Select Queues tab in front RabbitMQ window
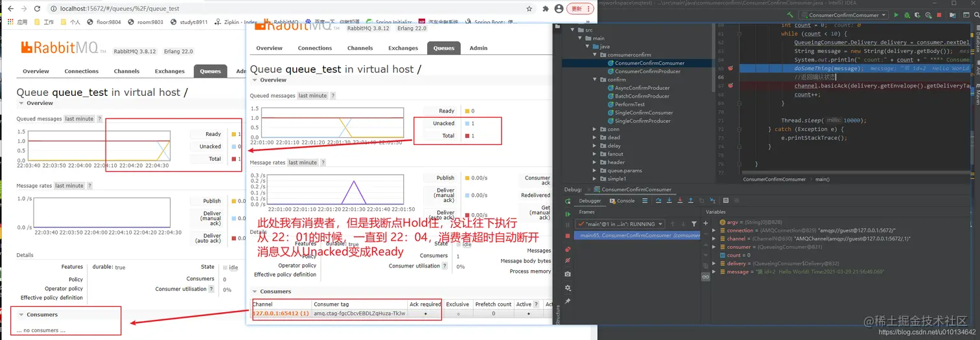 coord(444,48)
